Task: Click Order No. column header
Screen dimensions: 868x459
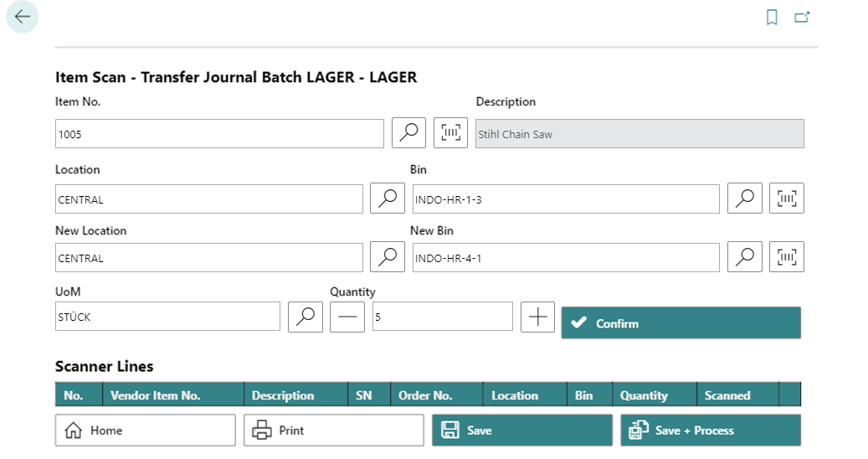Action: [437, 395]
